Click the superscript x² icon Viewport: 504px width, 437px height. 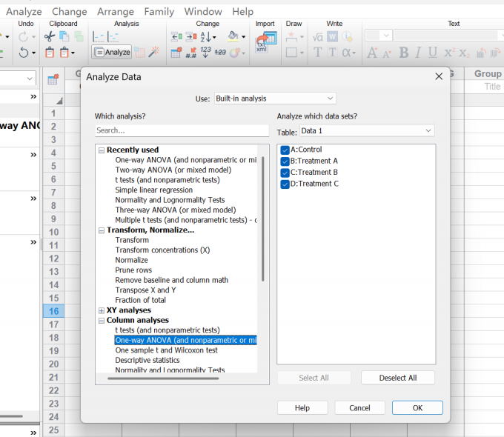[x=449, y=53]
